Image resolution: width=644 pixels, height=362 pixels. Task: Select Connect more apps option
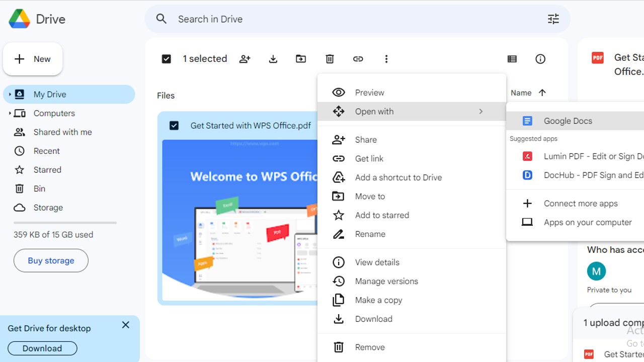coord(575,204)
